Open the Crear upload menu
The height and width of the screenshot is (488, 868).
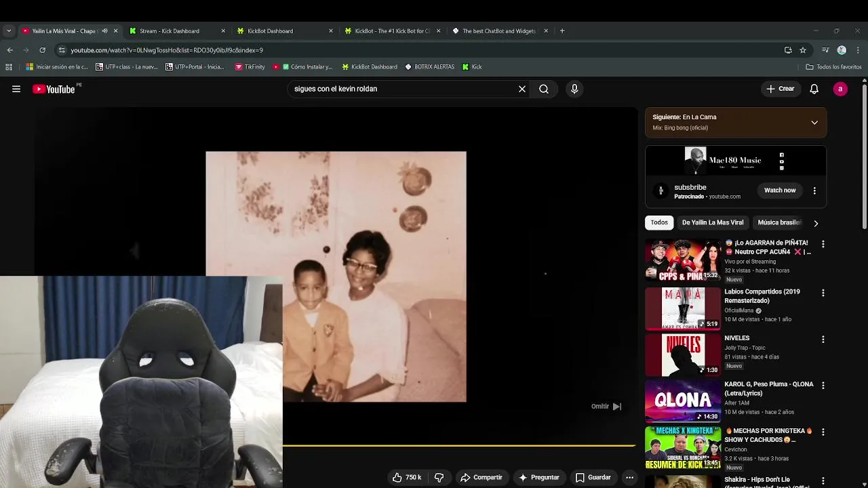tap(780, 89)
